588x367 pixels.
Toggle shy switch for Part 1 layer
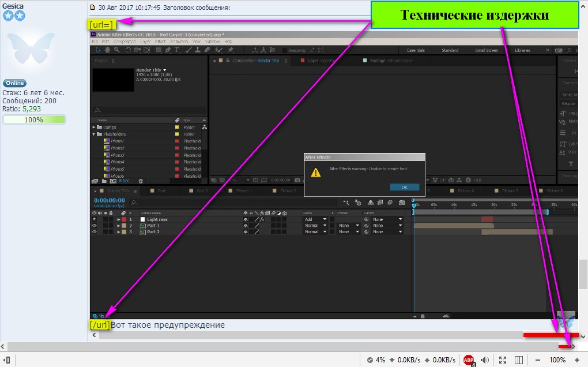pyautogui.click(x=246, y=226)
